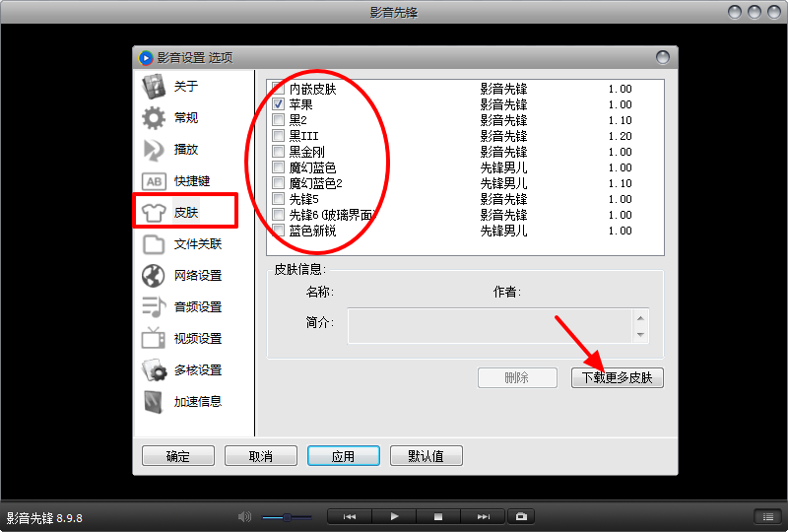The height and width of the screenshot is (532, 788).
Task: Open the 视频设置 TV icon
Action: click(154, 338)
